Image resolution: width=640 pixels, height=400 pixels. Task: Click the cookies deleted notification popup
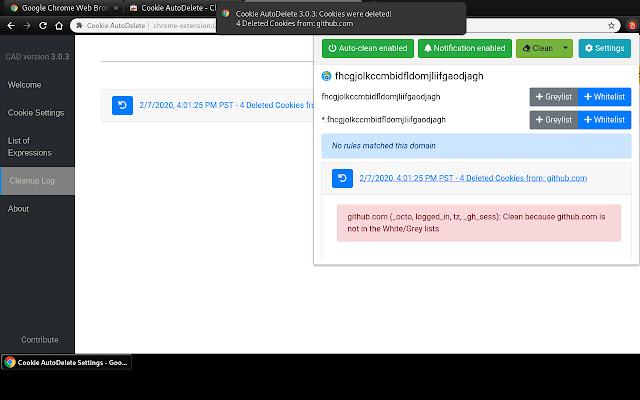[341, 18]
